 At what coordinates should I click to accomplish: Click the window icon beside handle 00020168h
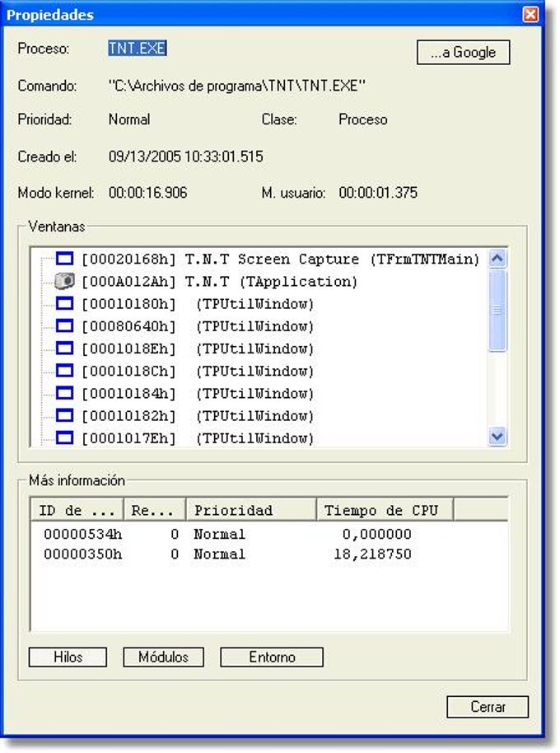[x=65, y=259]
